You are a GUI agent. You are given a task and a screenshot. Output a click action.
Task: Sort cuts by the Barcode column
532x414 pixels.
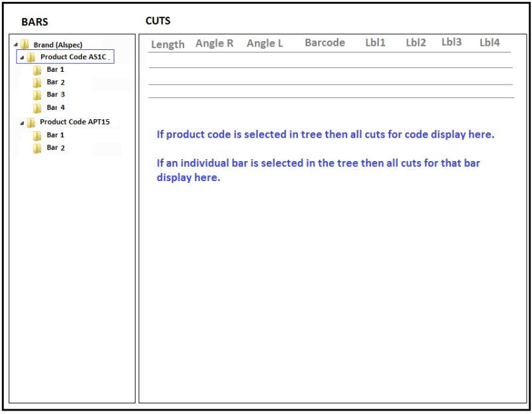pos(325,43)
